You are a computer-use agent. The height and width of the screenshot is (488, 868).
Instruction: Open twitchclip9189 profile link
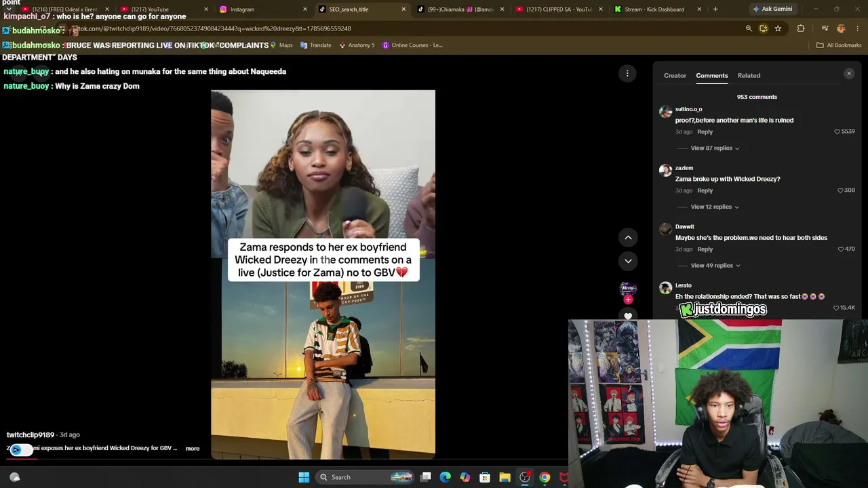coord(31,434)
